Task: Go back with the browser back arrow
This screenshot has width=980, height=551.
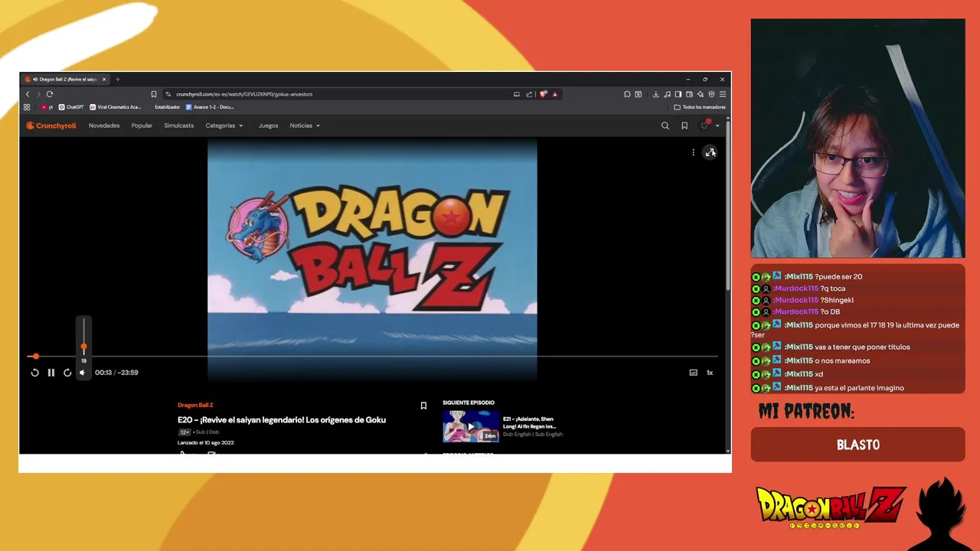Action: pyautogui.click(x=28, y=94)
